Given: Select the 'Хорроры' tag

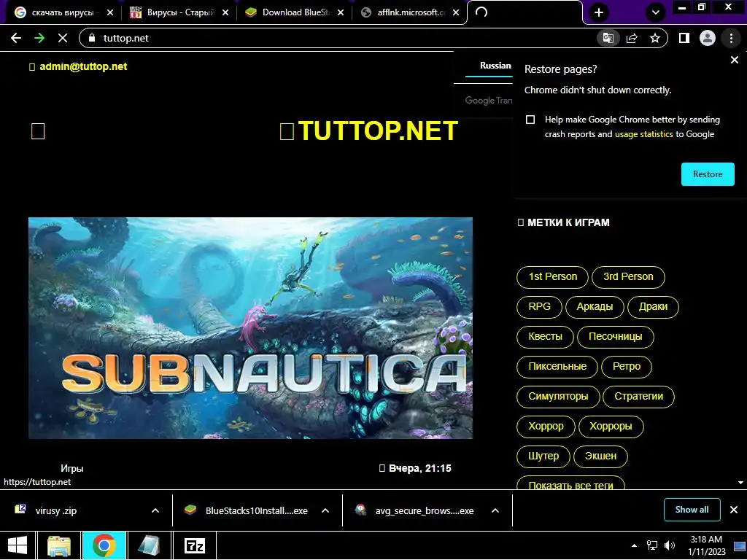Looking at the screenshot, I should click(611, 427).
